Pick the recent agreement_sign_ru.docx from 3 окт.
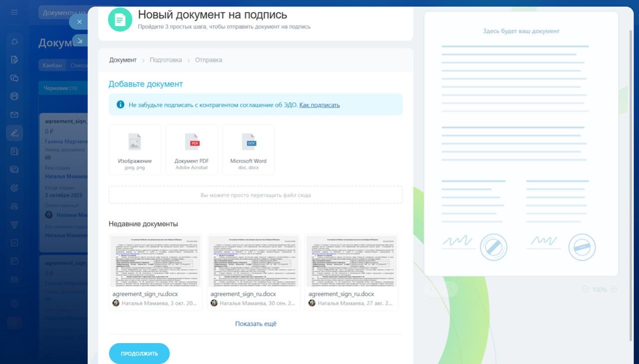The height and width of the screenshot is (364, 639). pyautogui.click(x=155, y=272)
